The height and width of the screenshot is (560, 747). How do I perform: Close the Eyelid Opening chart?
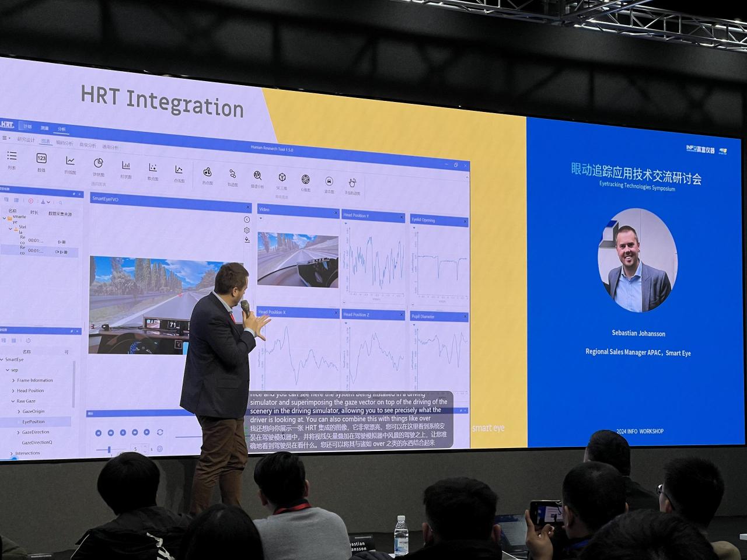tap(465, 222)
